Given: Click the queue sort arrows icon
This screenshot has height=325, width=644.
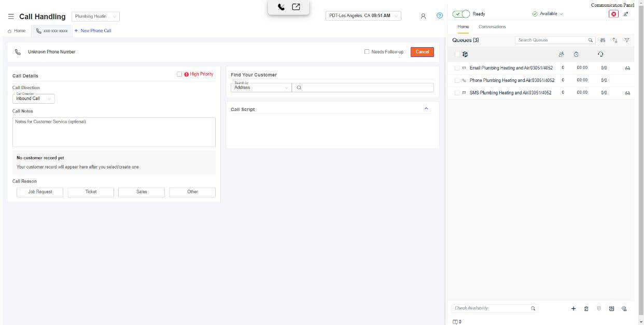Looking at the screenshot, I should (x=615, y=40).
